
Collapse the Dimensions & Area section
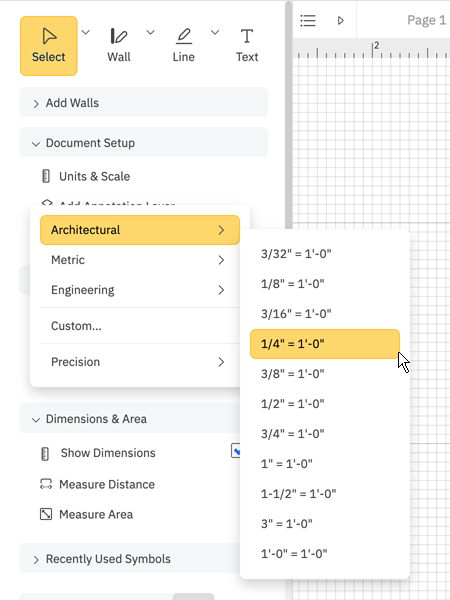coord(130,419)
